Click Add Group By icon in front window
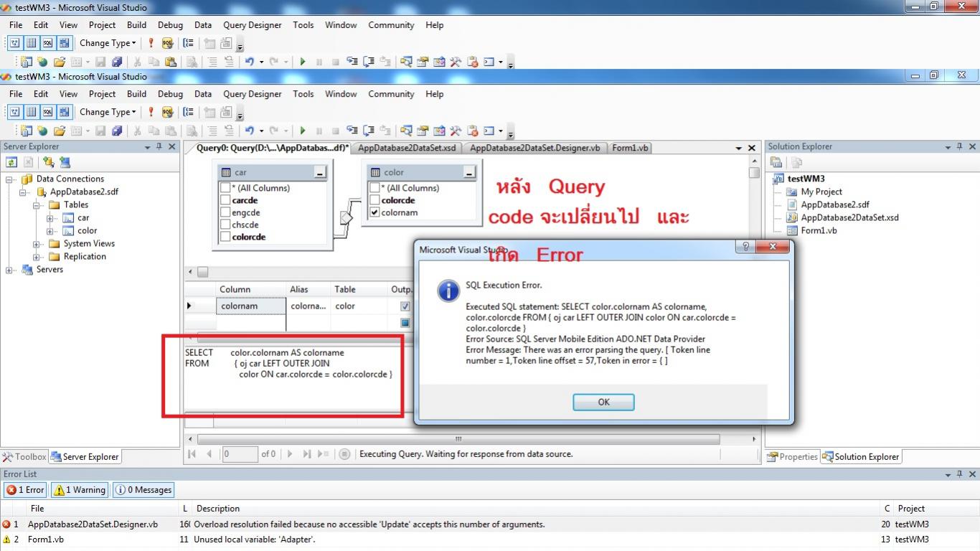 point(189,112)
